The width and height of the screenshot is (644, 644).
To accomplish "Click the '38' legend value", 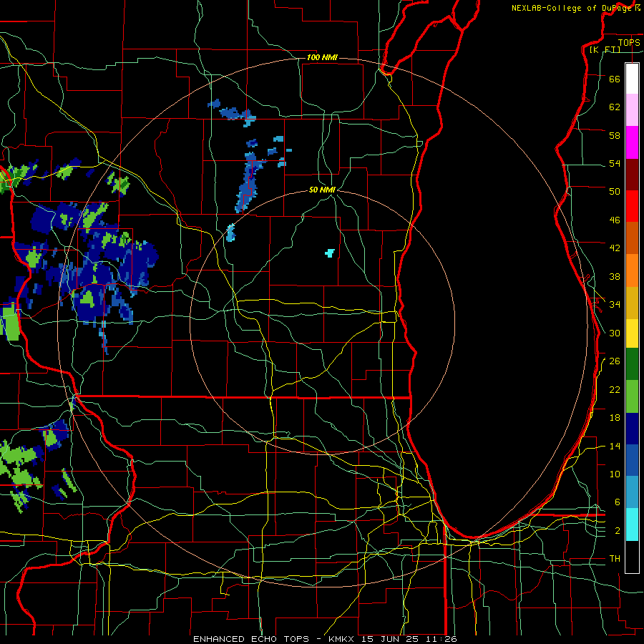I will point(615,277).
